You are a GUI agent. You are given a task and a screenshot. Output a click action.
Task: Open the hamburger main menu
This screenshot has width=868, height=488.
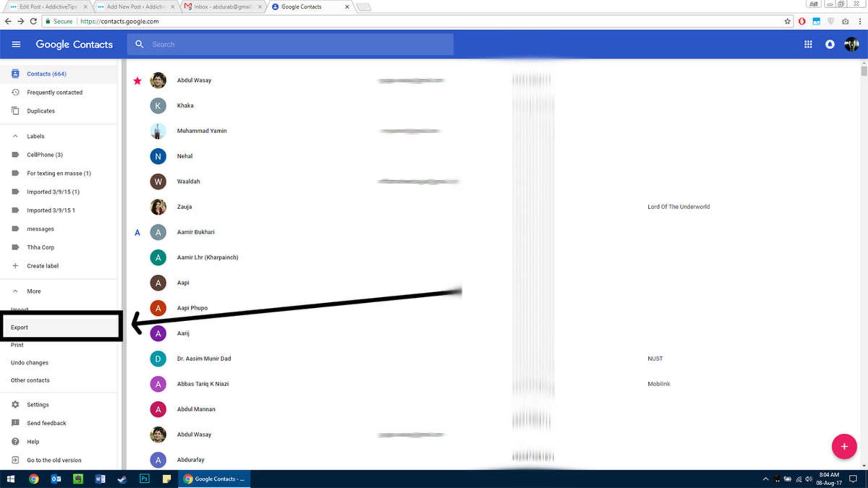tap(16, 44)
